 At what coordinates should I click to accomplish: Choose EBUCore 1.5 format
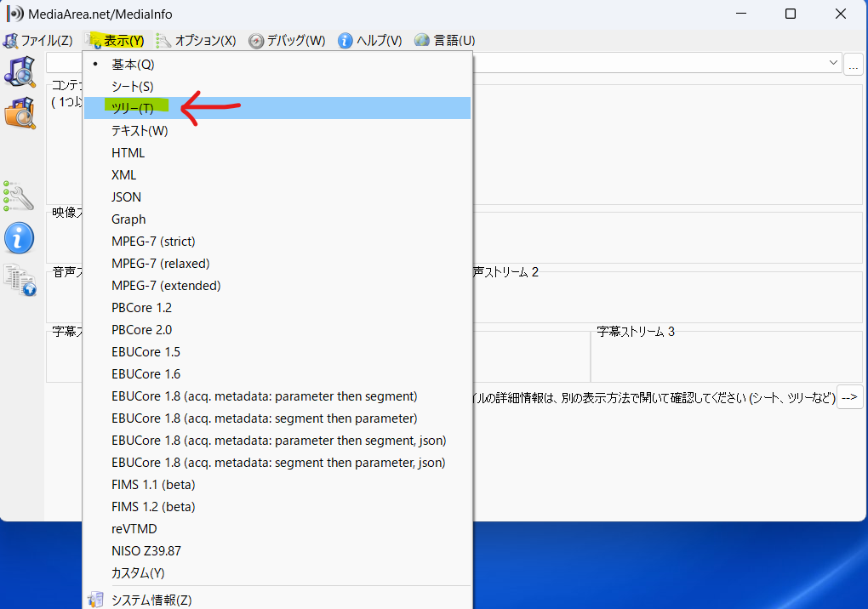pyautogui.click(x=277, y=352)
